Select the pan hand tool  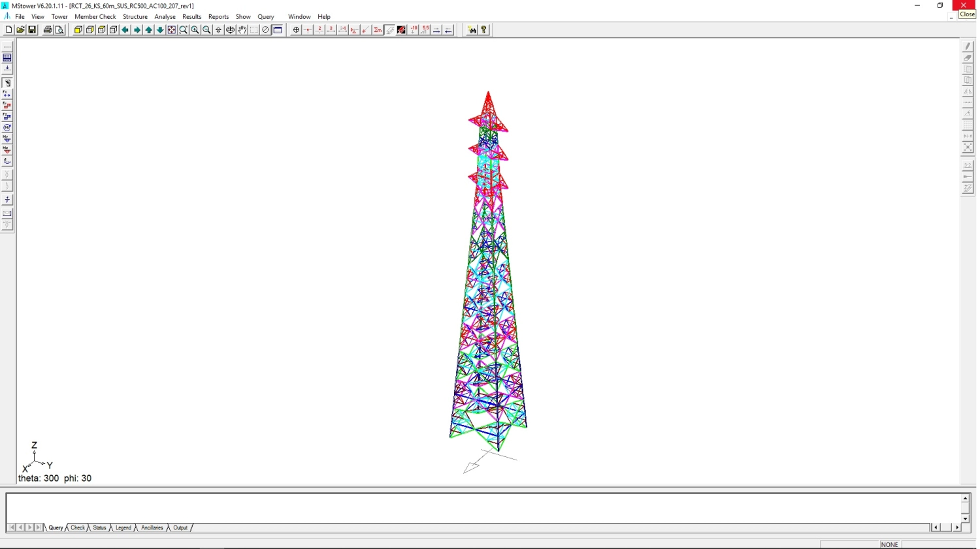(242, 30)
